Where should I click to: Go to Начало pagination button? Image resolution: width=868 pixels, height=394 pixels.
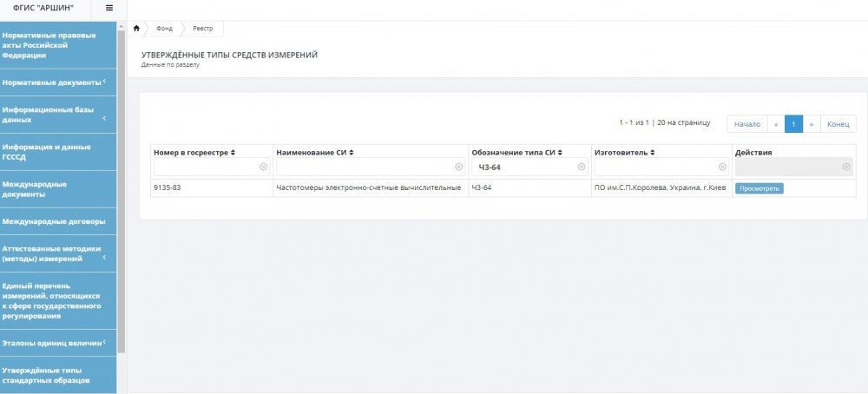tap(746, 124)
